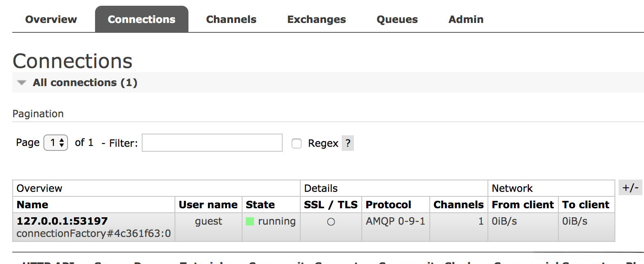The width and height of the screenshot is (644, 264).
Task: Sort by From client column header
Action: coord(522,205)
